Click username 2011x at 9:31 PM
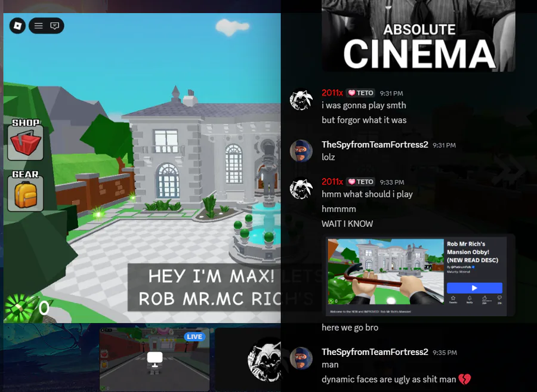Screen dimensions: 537x392 (332, 92)
